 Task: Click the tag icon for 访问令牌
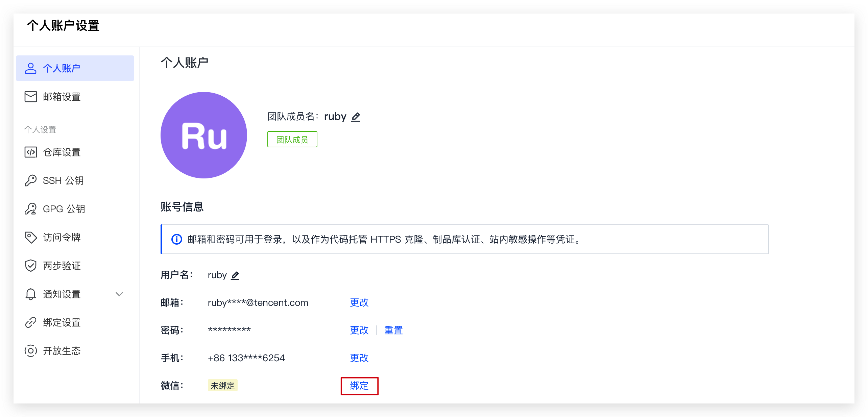[31, 237]
